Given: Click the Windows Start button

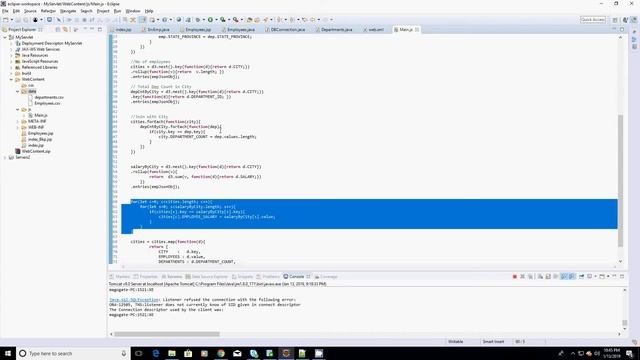Looking at the screenshot, I should [8, 353].
